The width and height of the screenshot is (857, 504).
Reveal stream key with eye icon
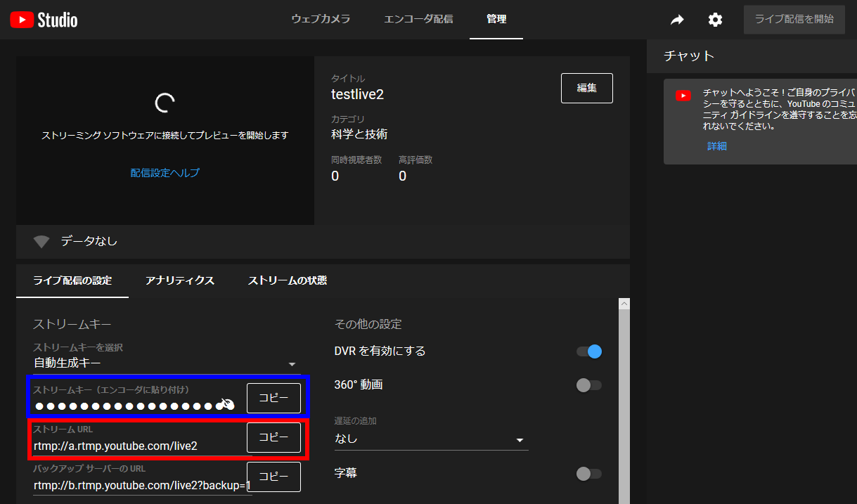pyautogui.click(x=226, y=404)
